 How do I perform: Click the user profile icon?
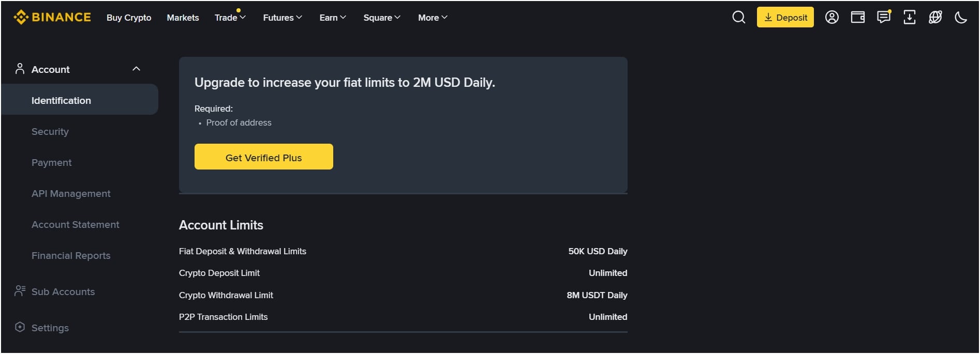click(x=832, y=17)
